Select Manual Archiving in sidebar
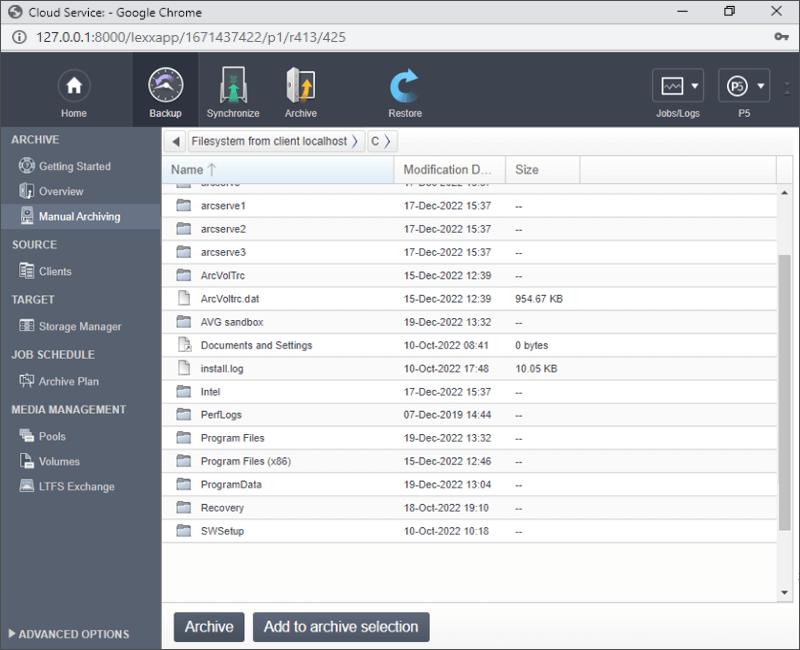 pyautogui.click(x=80, y=216)
